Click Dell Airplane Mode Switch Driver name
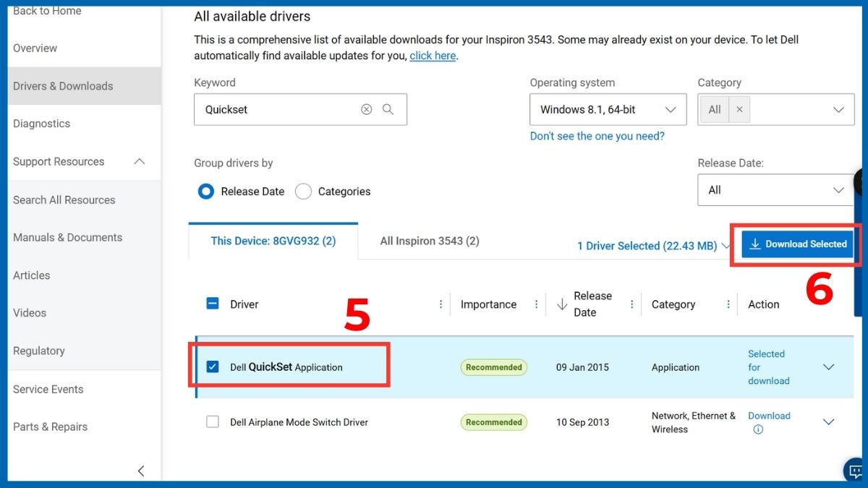The image size is (868, 488). coord(299,422)
